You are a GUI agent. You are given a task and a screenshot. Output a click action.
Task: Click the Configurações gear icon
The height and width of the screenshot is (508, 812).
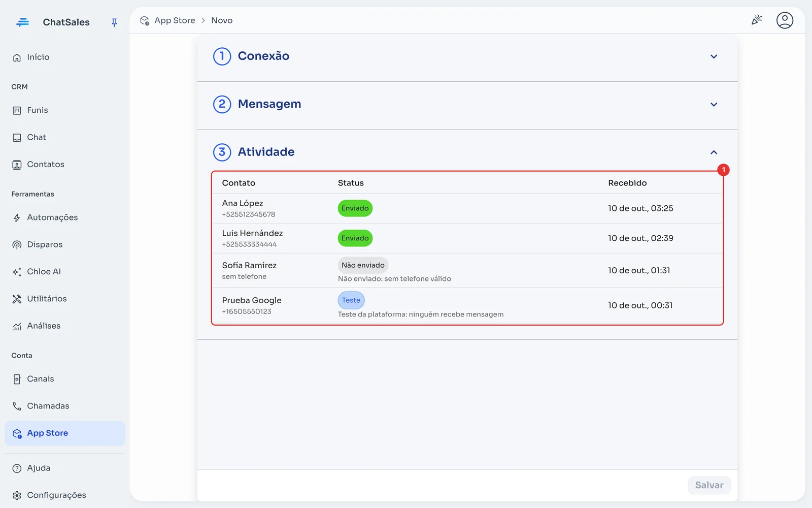(x=17, y=495)
